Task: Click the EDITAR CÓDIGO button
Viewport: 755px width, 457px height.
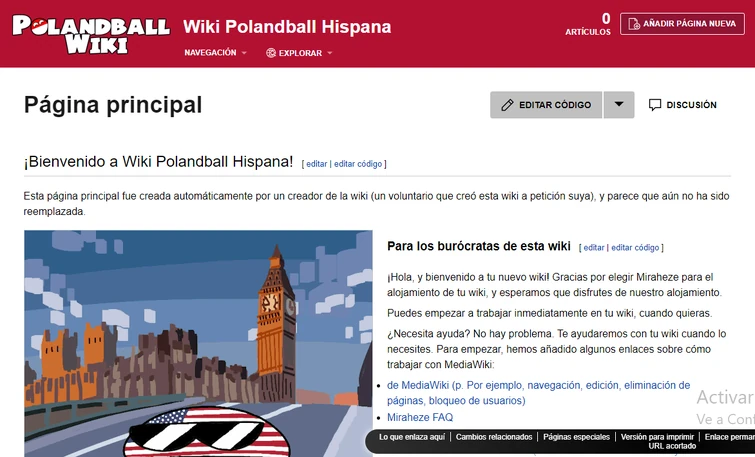Action: click(546, 105)
